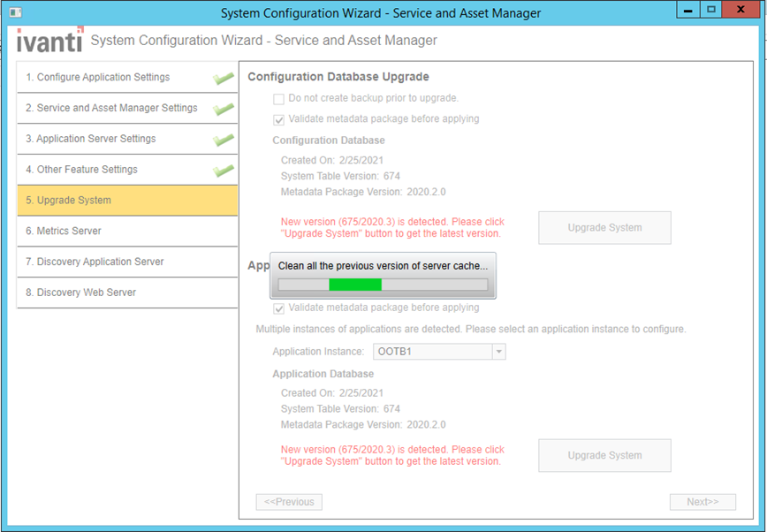Click the green checkmark beside Configure Application Settings
The image size is (767, 532).
224,78
